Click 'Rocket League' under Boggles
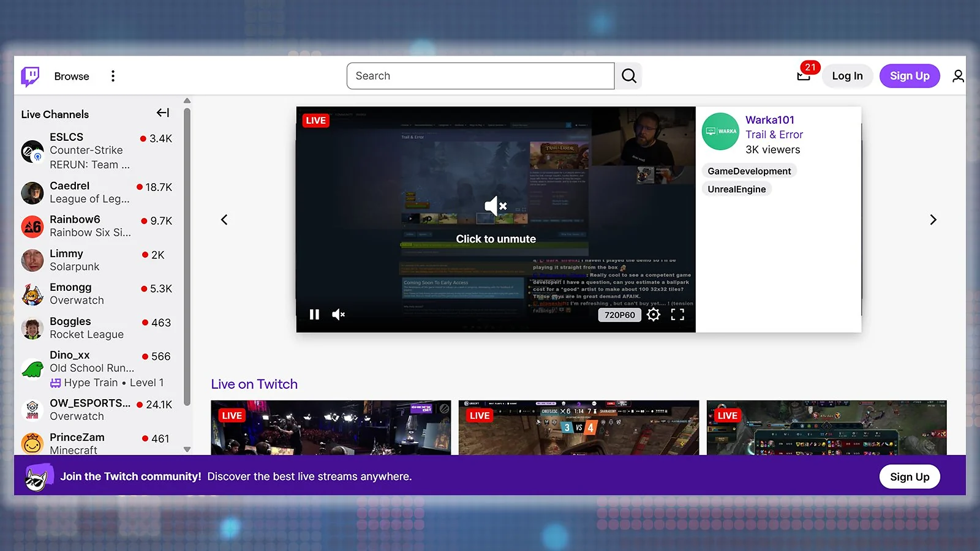 pyautogui.click(x=86, y=334)
